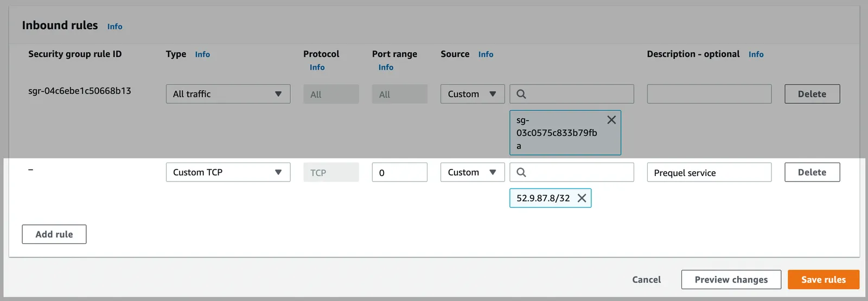Open Info link under Protocol header

point(317,67)
